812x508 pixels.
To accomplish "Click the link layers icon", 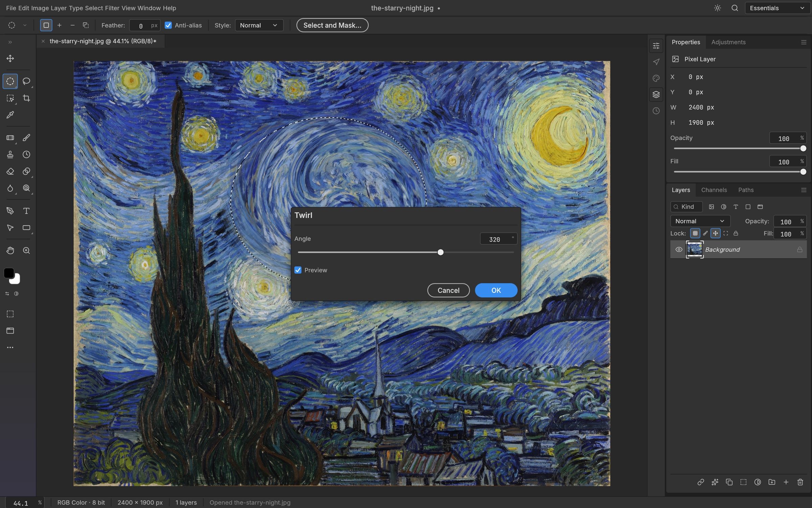I will [701, 482].
